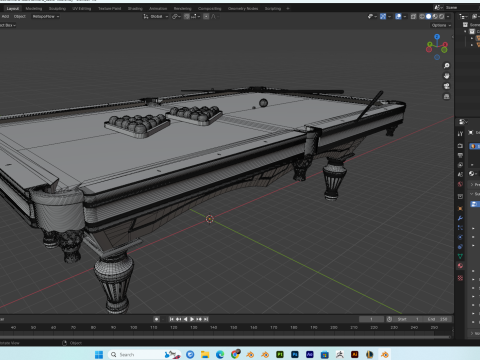This screenshot has height=360, width=480.
Task: Open the object visibility and selectability dropdown
Action: coord(372,16)
